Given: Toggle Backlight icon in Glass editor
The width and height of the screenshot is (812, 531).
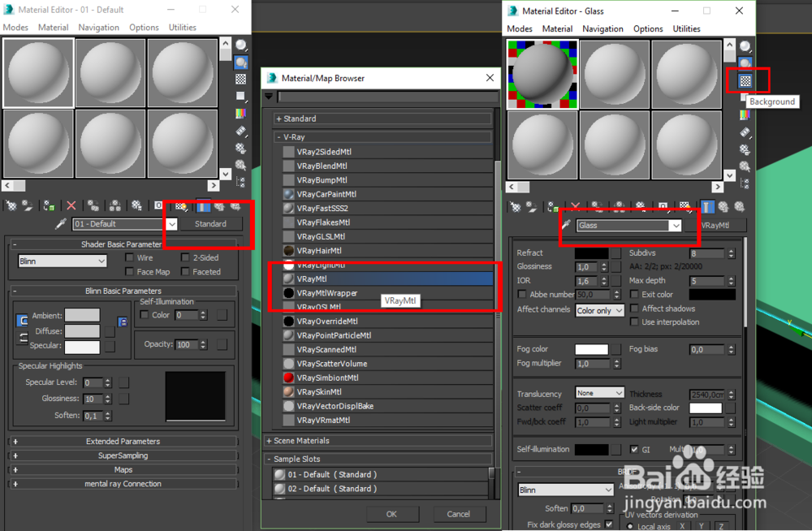Looking at the screenshot, I should (745, 63).
